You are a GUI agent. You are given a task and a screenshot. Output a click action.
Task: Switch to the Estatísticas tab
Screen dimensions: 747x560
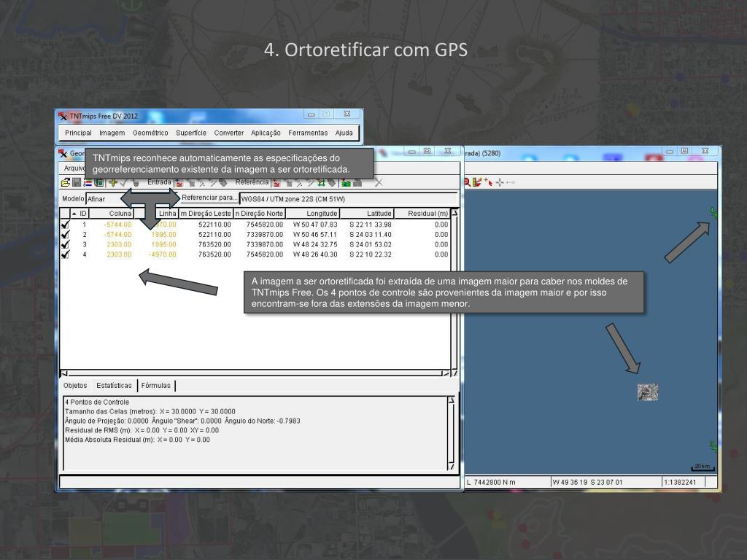(x=114, y=385)
